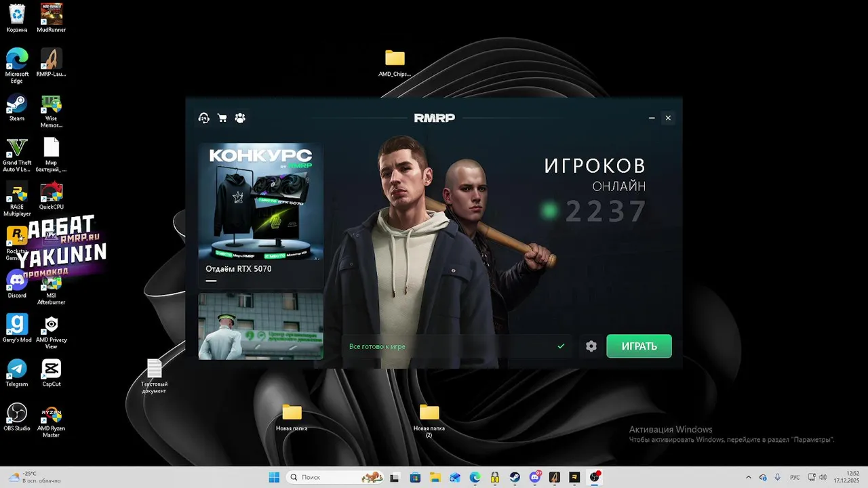This screenshot has width=868, height=488.
Task: Select the Корзина recycle bin desktop icon
Action: click(x=17, y=18)
